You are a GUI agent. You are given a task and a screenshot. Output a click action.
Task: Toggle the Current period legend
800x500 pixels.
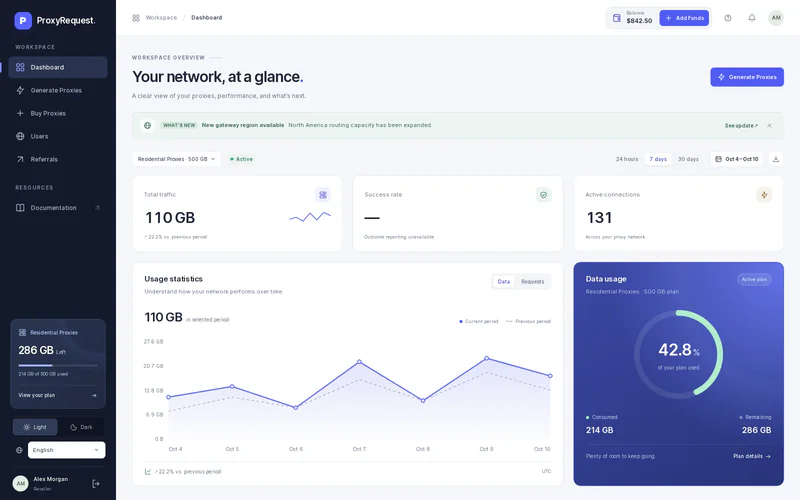click(479, 321)
